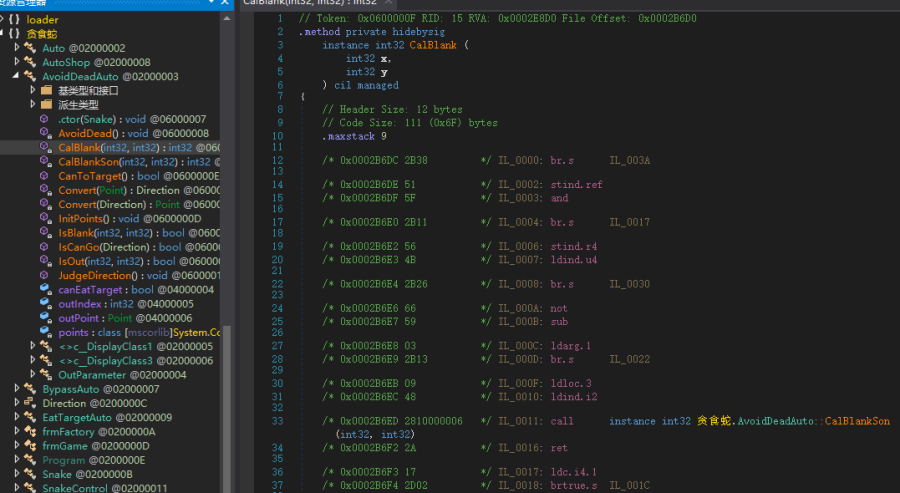Screen dimensions: 900x493
Task: Click the method icon beside CalBlank
Action: (46, 147)
